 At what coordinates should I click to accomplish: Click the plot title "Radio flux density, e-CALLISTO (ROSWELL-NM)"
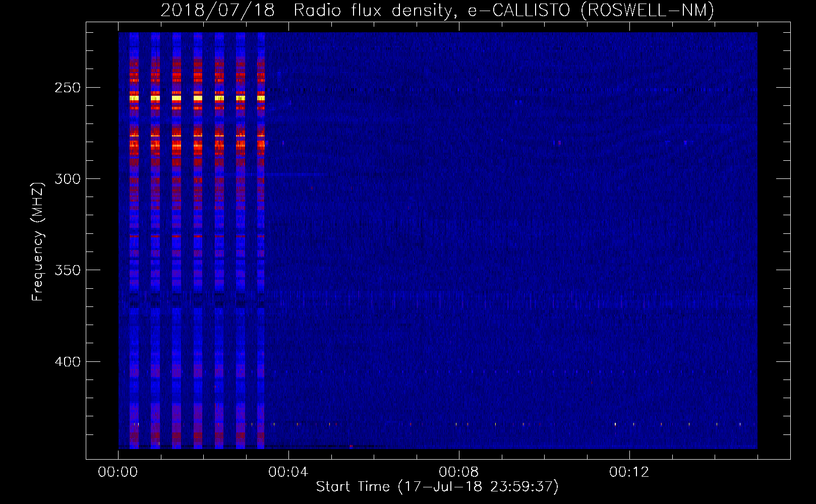pos(504,10)
